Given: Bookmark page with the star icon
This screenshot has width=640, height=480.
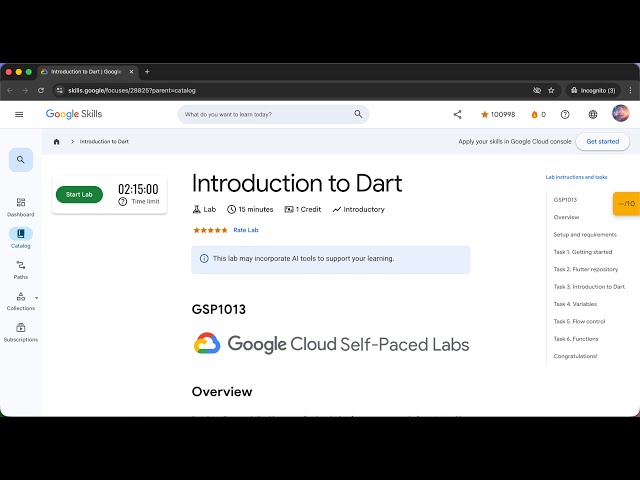Looking at the screenshot, I should click(x=551, y=91).
